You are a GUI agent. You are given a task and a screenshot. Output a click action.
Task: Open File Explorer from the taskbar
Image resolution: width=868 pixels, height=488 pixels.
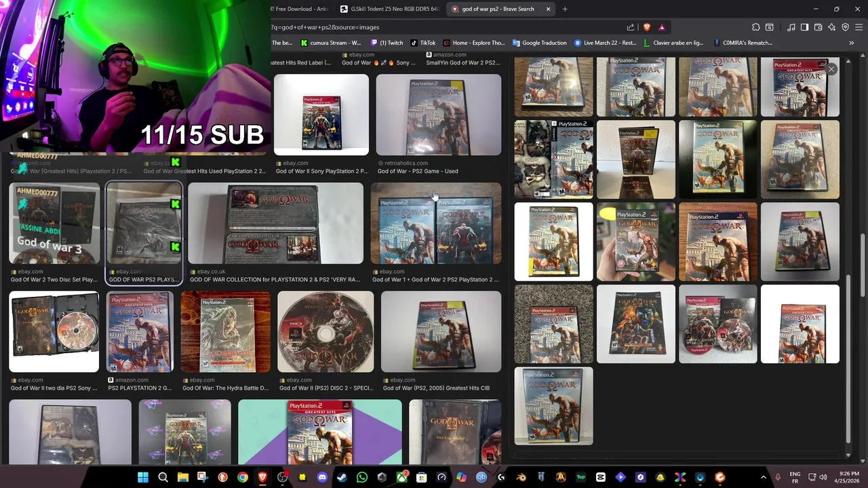pyautogui.click(x=182, y=477)
